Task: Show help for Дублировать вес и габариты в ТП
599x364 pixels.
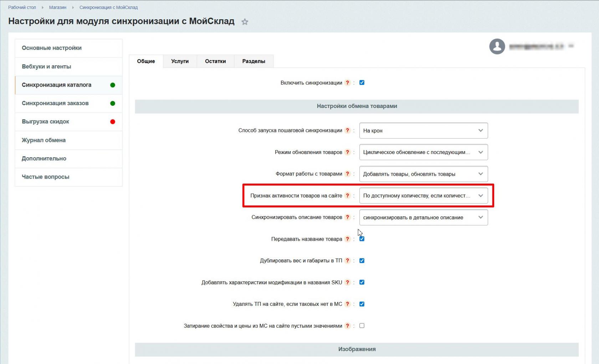Action: tap(348, 261)
